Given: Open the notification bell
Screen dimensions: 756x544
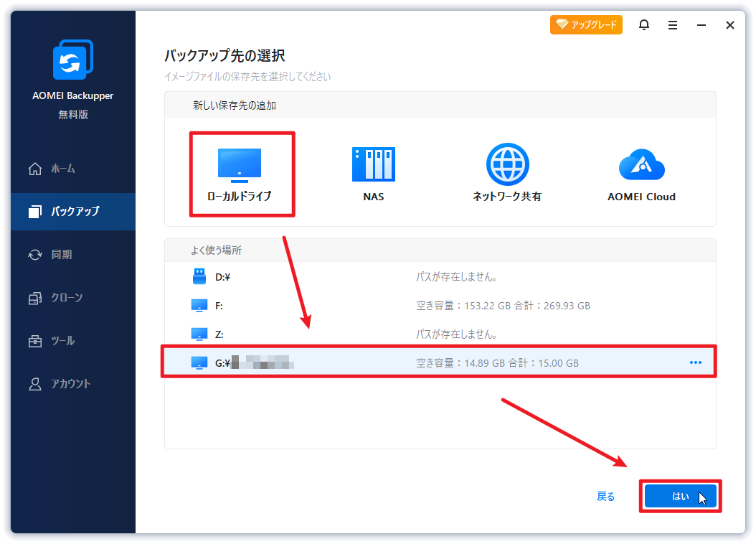Looking at the screenshot, I should pyautogui.click(x=644, y=24).
